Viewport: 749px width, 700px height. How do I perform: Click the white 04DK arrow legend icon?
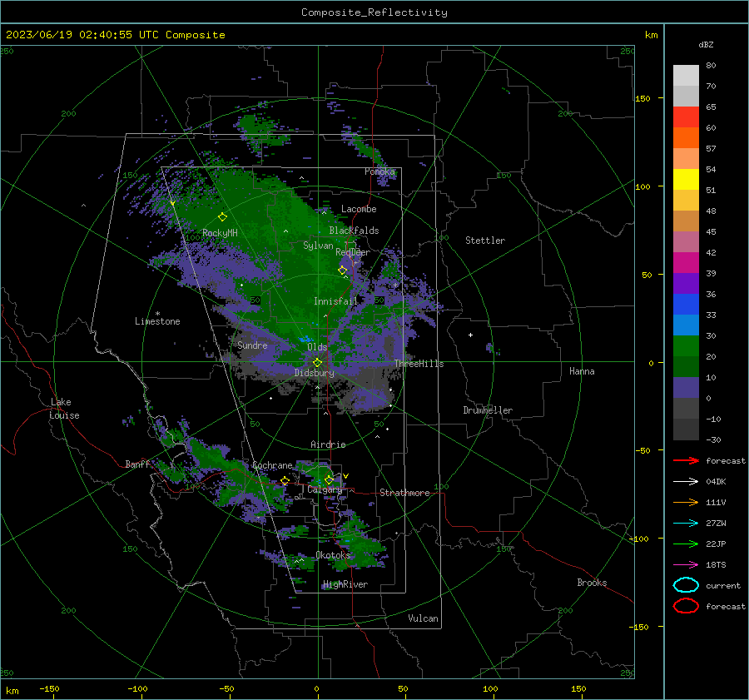(x=686, y=481)
